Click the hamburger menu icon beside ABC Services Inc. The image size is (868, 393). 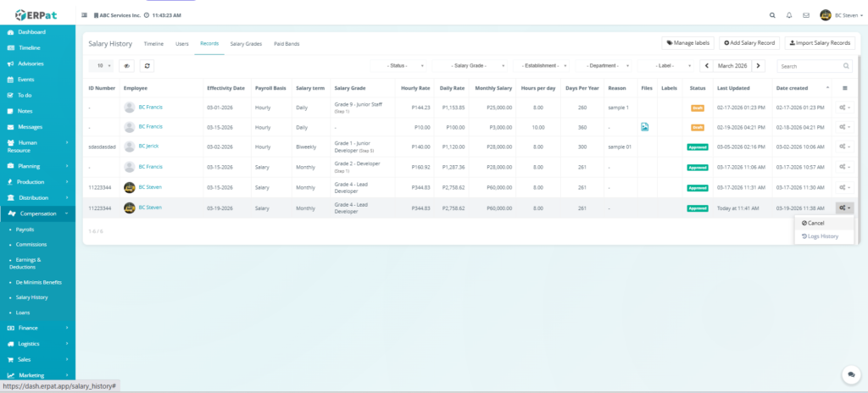[83, 15]
